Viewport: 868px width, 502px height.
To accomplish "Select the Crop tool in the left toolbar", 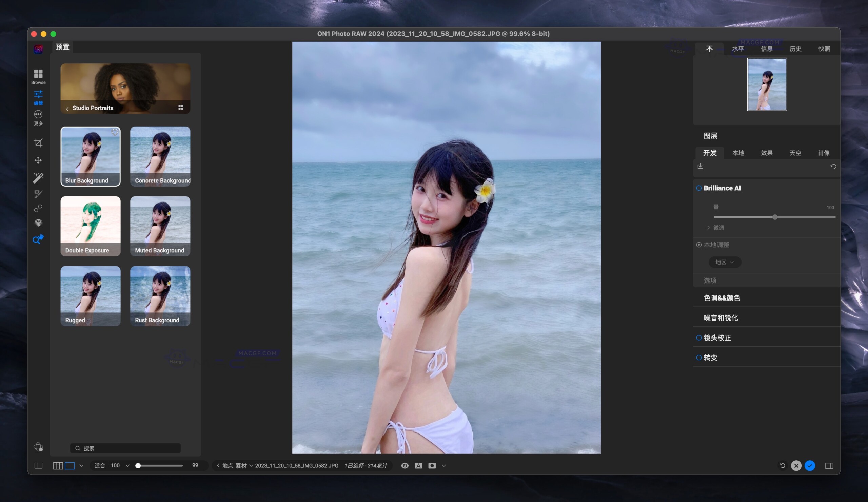I will (38, 143).
